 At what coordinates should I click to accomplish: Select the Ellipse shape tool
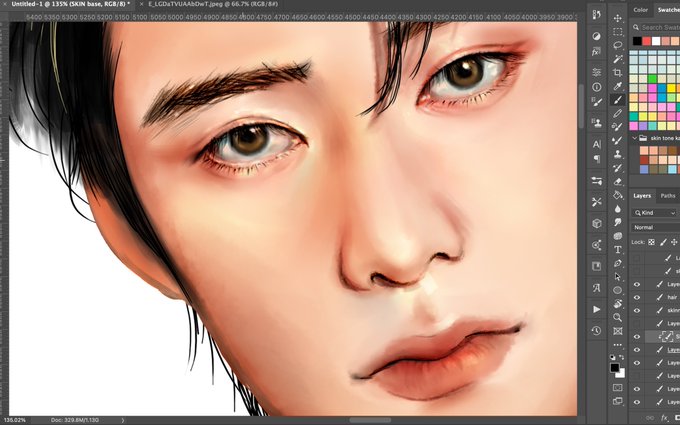(618, 290)
